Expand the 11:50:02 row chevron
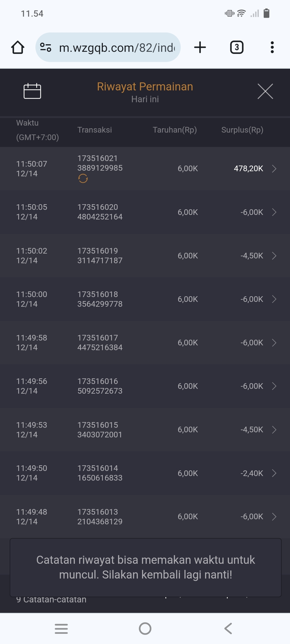290x644 pixels. tap(274, 256)
